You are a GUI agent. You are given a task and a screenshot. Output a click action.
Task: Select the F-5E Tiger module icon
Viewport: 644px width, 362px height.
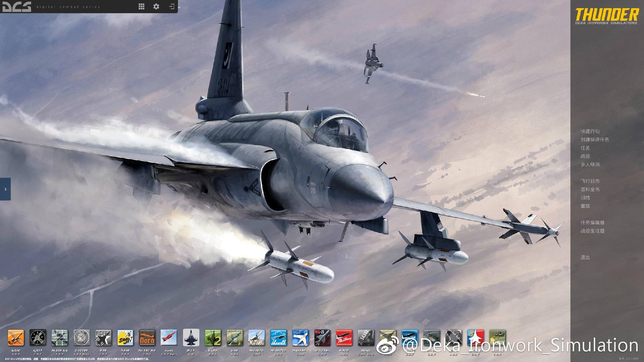pyautogui.click(x=103, y=338)
